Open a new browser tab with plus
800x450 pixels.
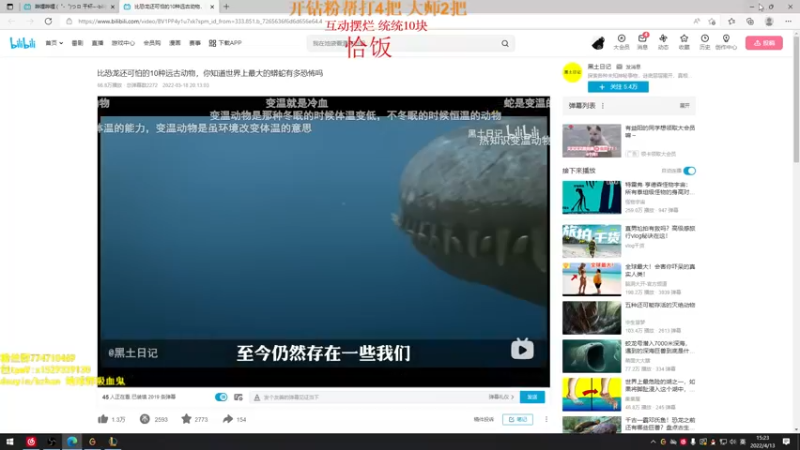pos(226,7)
